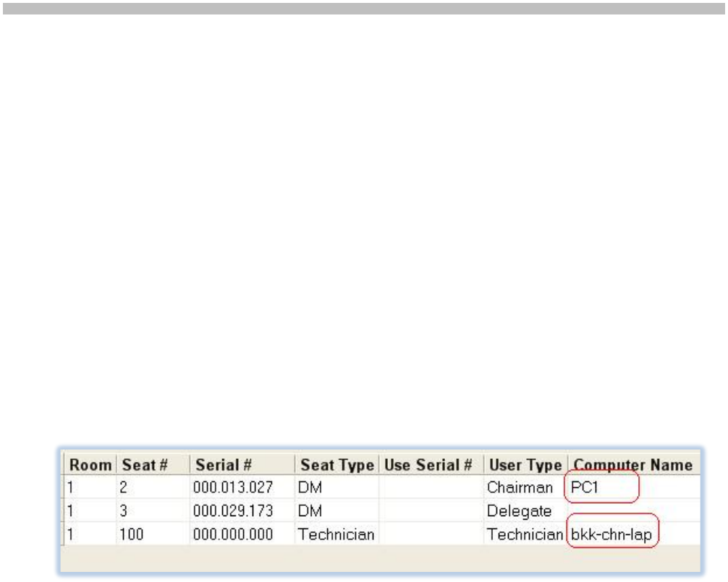
Task: Click the Technician seat type cell
Action: 336,535
